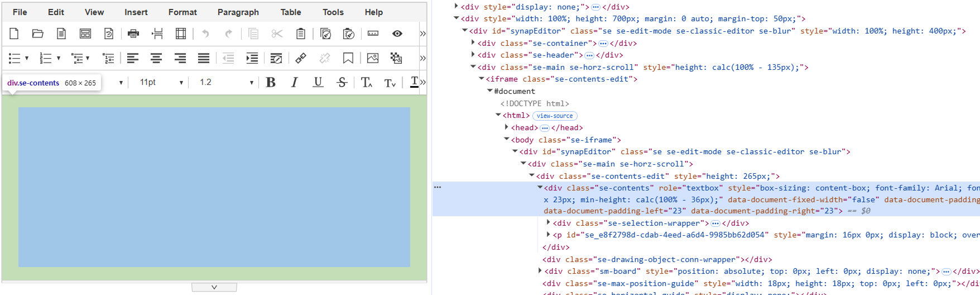Remove the hyperlink
980x295 pixels.
(325, 58)
